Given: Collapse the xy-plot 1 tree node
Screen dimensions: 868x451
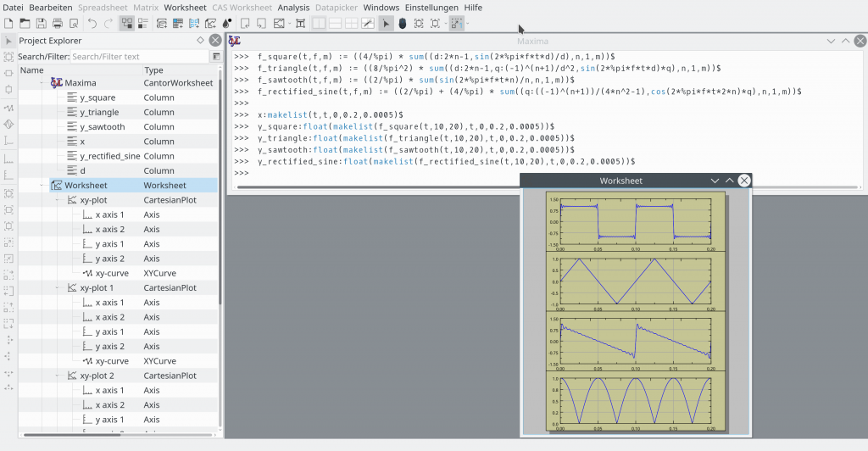Looking at the screenshot, I should point(58,287).
